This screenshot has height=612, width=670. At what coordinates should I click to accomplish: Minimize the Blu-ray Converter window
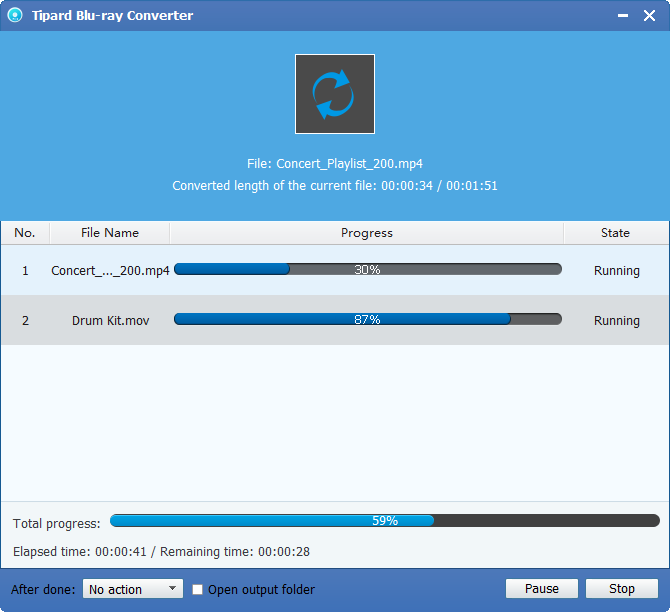pos(623,16)
